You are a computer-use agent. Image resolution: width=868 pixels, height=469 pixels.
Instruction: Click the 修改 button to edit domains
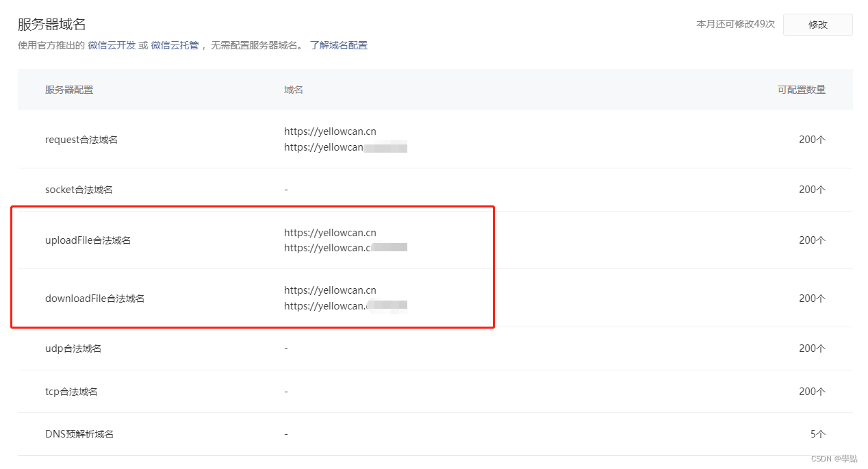[x=817, y=24]
